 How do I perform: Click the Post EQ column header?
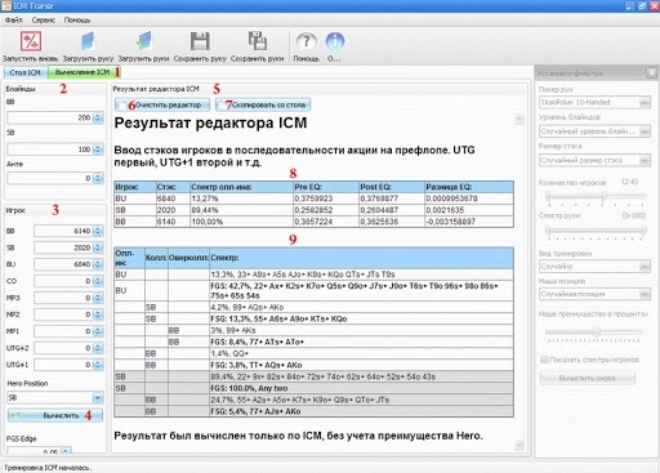pyautogui.click(x=391, y=187)
